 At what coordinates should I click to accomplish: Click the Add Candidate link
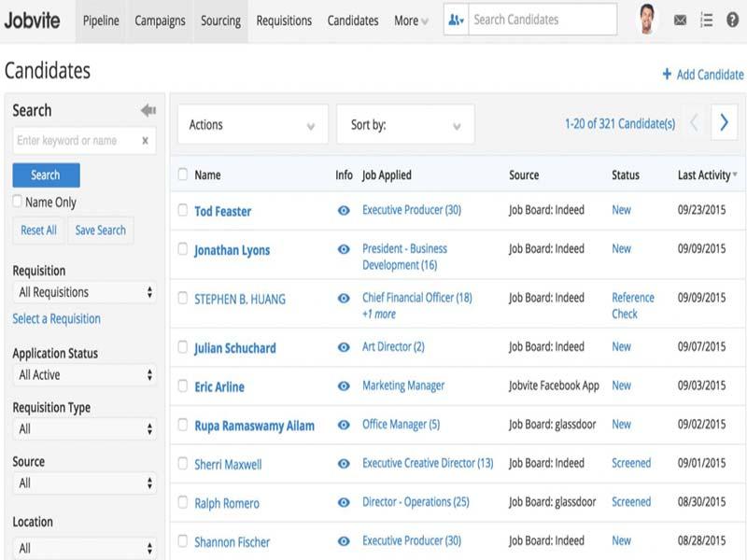(x=710, y=75)
